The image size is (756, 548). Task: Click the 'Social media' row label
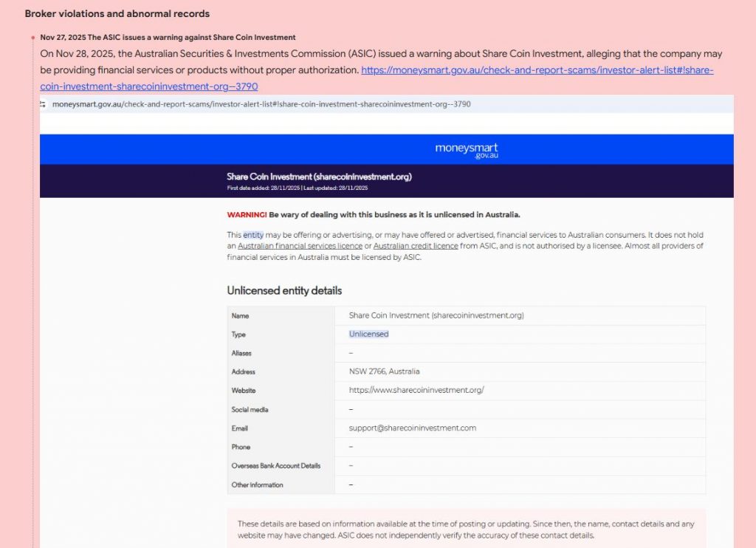[x=250, y=409]
